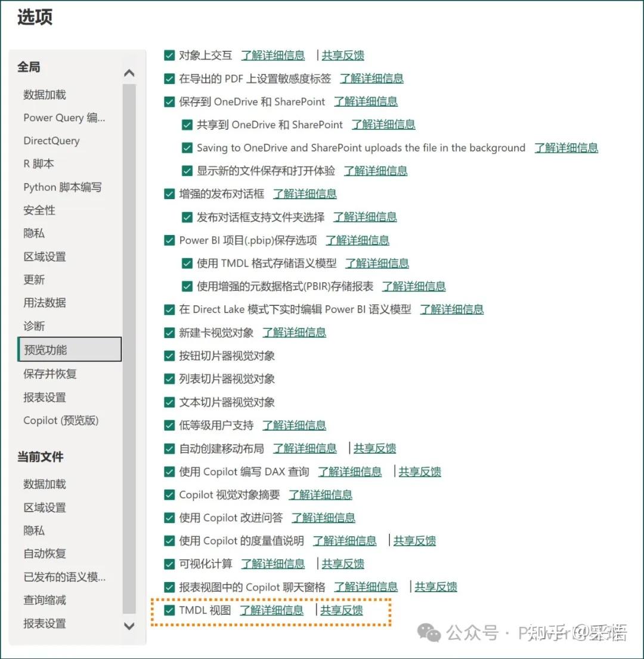Uncheck Power BI 项目(.pbip)保存选项

point(169,240)
